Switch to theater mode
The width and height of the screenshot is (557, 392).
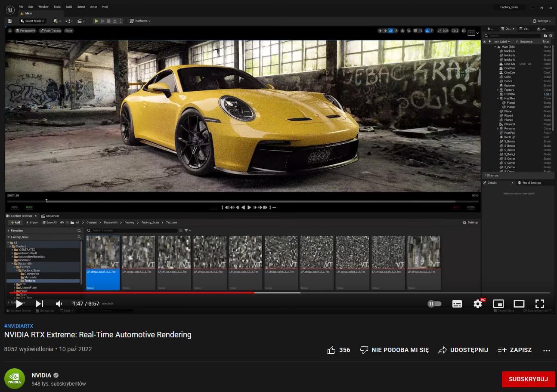tap(519, 304)
